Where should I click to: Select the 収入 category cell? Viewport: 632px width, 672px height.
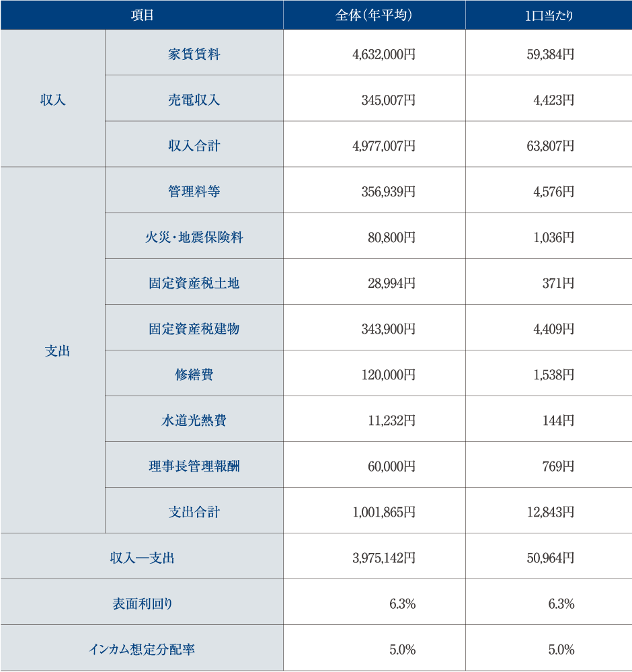tap(52, 100)
